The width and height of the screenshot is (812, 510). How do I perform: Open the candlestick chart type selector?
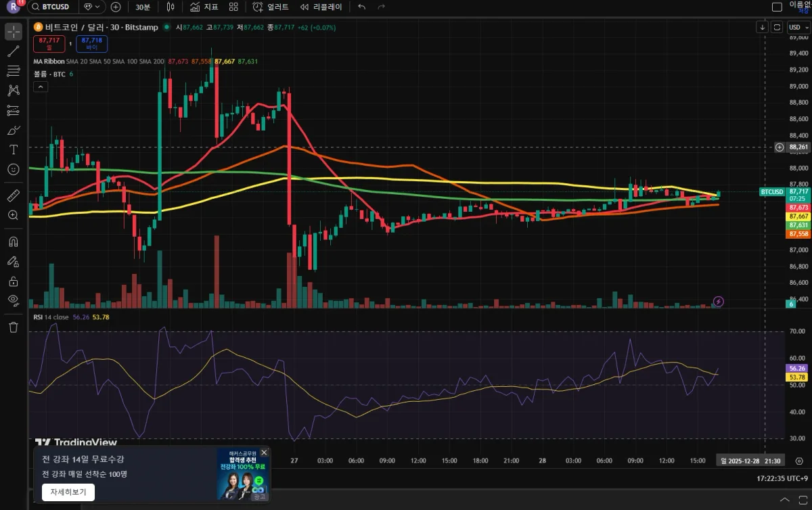click(x=171, y=7)
